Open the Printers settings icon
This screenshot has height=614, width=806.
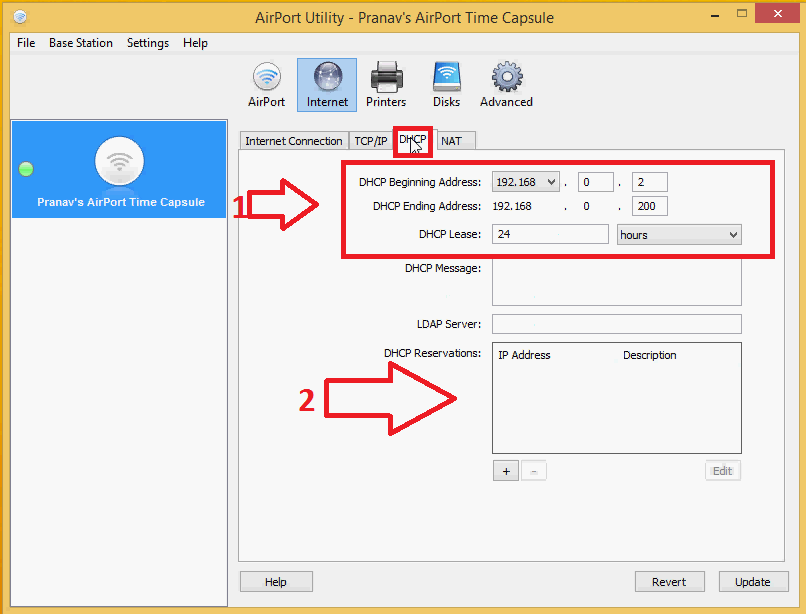pyautogui.click(x=386, y=85)
